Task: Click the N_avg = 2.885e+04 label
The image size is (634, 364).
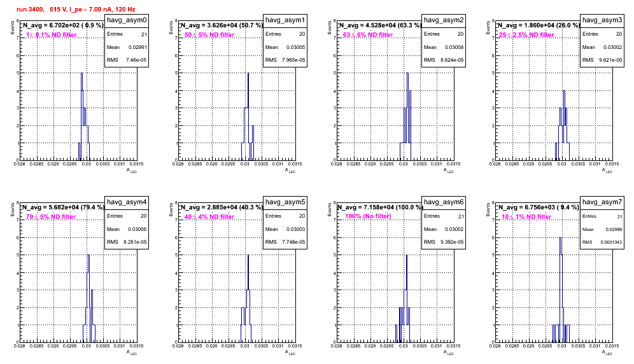Action: click(x=221, y=207)
